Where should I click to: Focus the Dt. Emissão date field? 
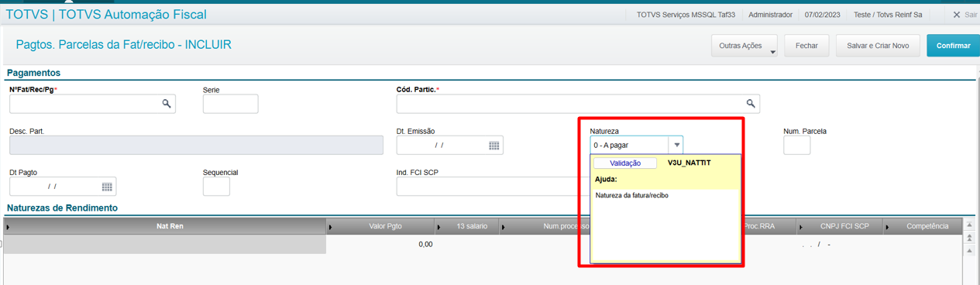pyautogui.click(x=450, y=145)
